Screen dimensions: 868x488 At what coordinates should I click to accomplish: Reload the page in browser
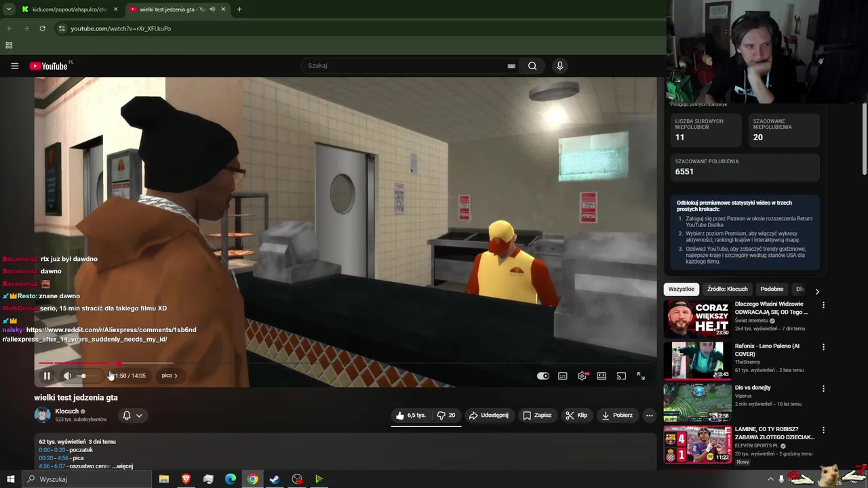42,28
